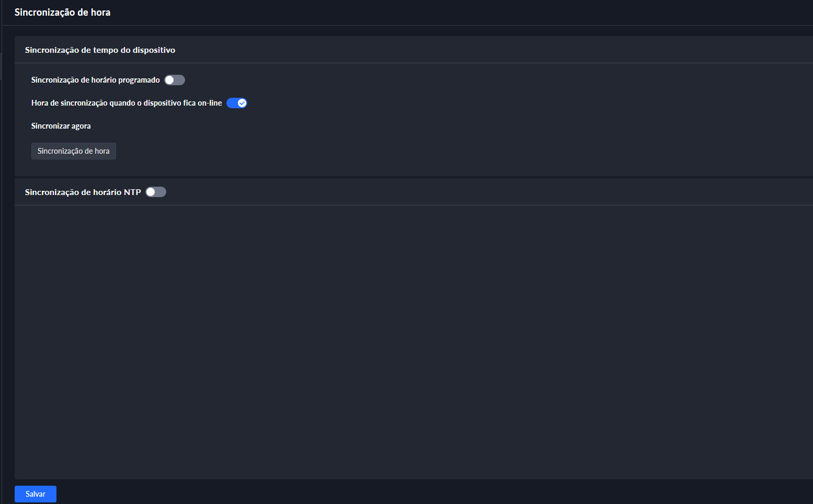Click the narrow sidebar strip at left edge
Image resolution: width=813 pixels, height=504 pixels.
(x=1, y=261)
